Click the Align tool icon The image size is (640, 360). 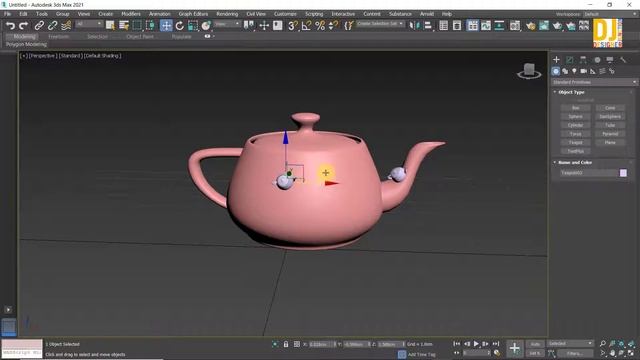tap(428, 26)
